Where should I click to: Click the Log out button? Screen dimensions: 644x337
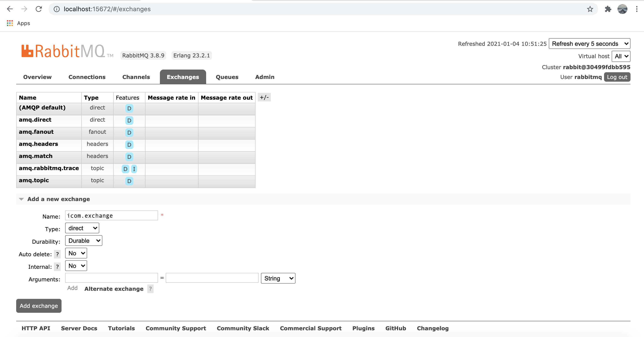coord(617,77)
